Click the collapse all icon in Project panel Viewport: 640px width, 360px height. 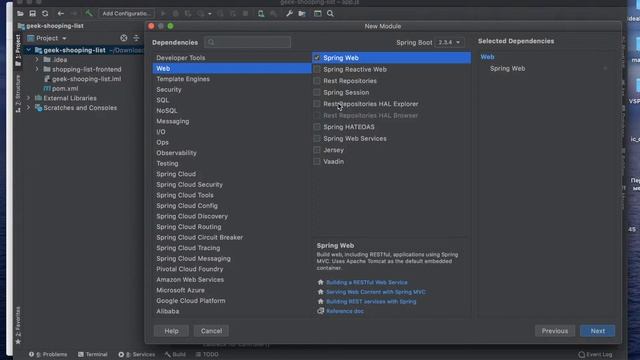pyautogui.click(x=136, y=38)
